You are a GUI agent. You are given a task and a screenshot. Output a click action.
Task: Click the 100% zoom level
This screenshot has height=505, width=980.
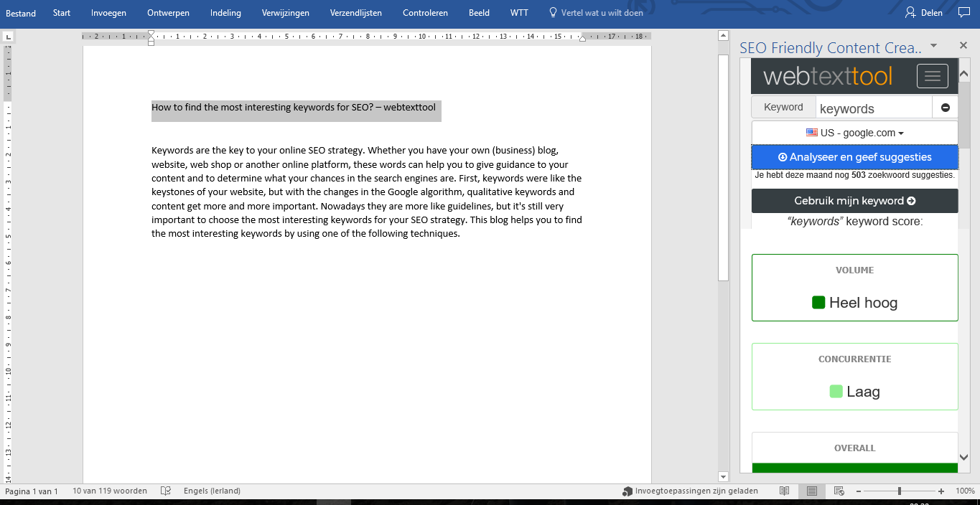click(x=965, y=491)
